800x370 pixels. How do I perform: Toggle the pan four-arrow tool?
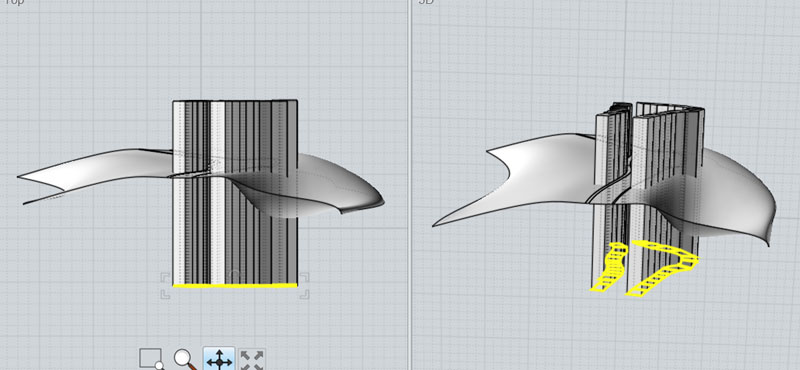click(x=219, y=359)
